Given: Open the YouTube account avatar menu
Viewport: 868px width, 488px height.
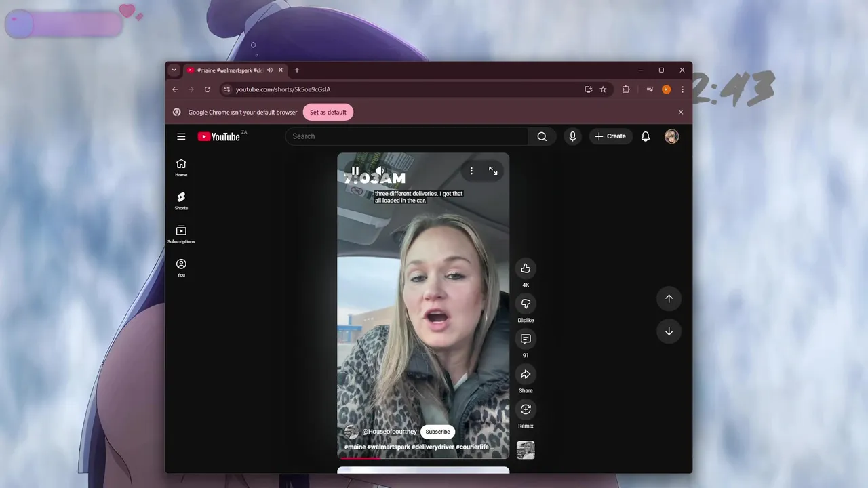Looking at the screenshot, I should [x=671, y=136].
